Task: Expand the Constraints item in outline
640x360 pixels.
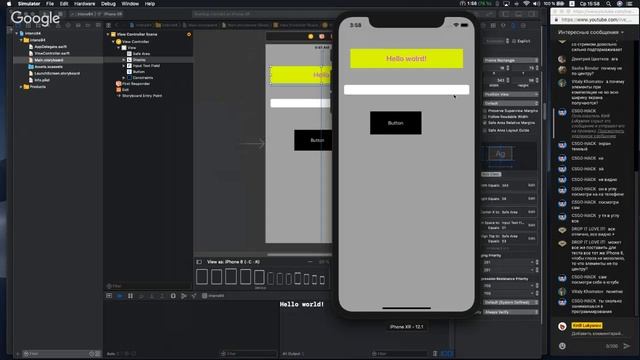Action: tap(124, 78)
